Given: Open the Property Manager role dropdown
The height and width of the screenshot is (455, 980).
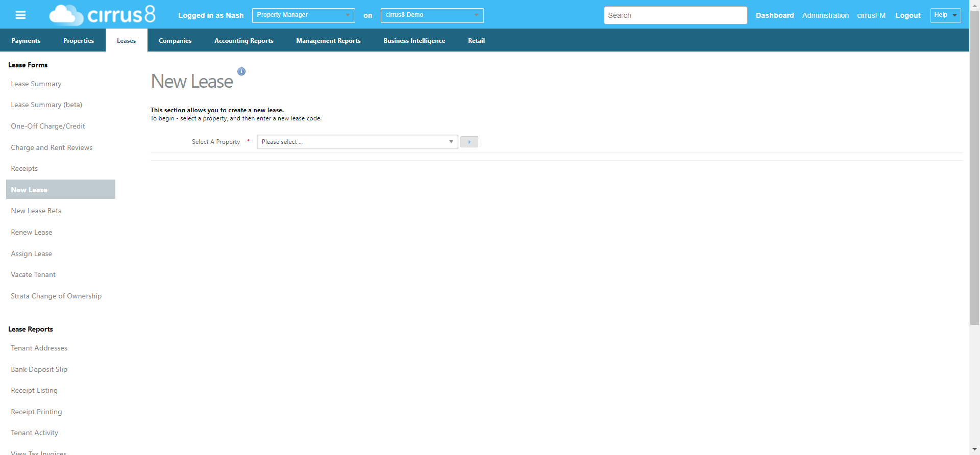Looking at the screenshot, I should click(303, 15).
